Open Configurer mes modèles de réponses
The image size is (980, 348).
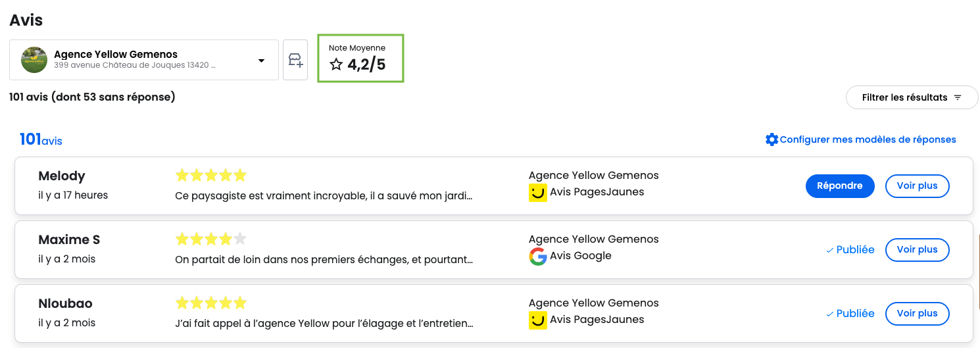pos(868,139)
